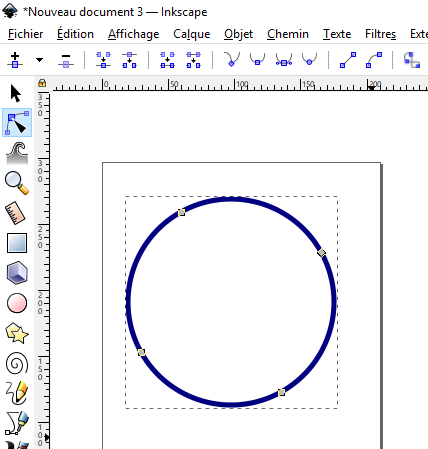Click the top-left square node on the circle

tap(181, 212)
